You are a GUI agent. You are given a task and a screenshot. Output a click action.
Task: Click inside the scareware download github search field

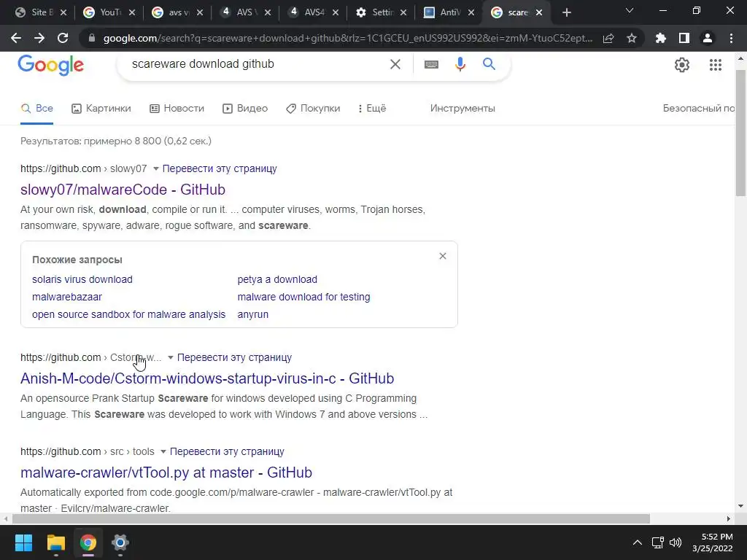258,64
